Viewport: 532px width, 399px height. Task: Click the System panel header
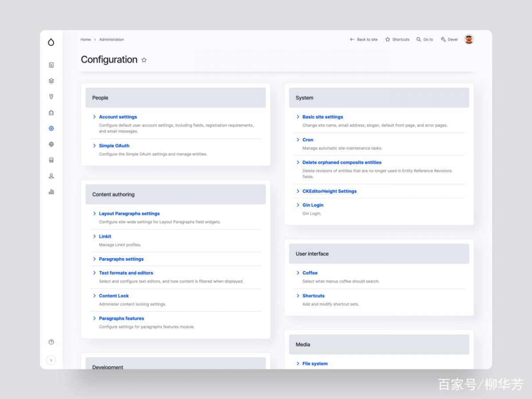(379, 98)
